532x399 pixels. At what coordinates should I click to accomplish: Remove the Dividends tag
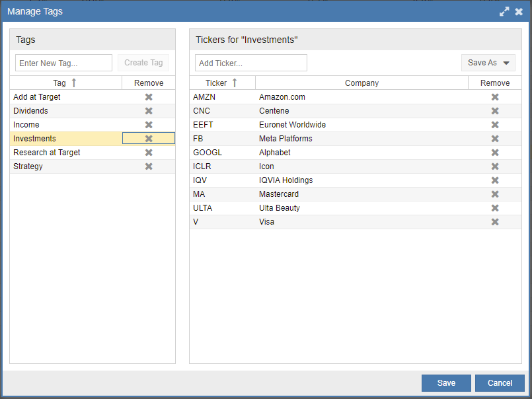[x=149, y=111]
